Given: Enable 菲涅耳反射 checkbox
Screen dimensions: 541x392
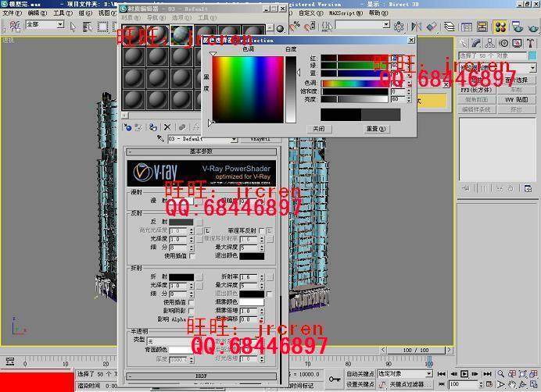Looking at the screenshot, I should [262, 230].
